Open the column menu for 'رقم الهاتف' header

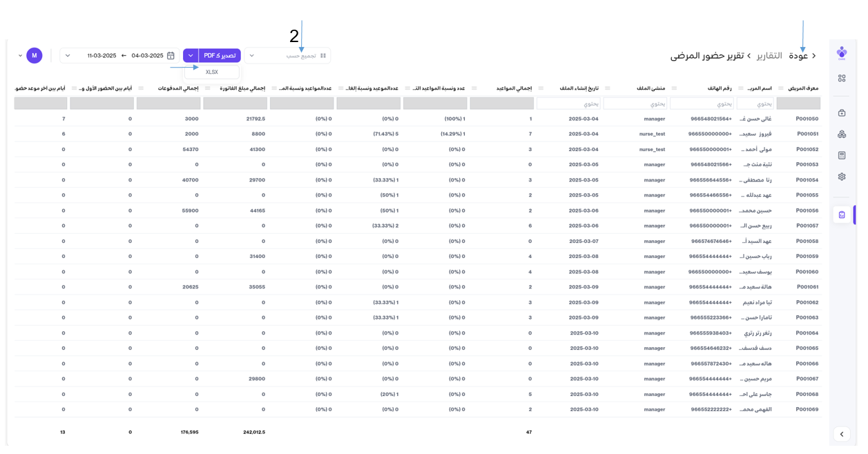click(674, 88)
